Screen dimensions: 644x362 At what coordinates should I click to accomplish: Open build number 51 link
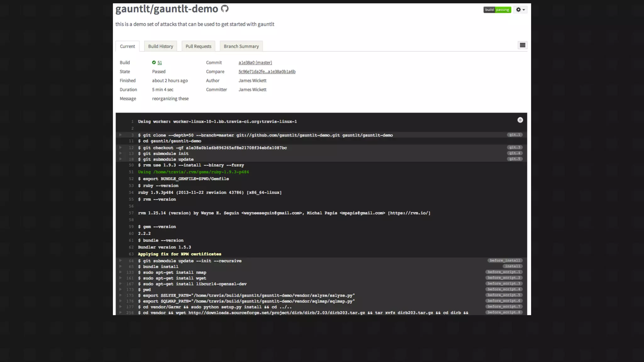click(160, 63)
